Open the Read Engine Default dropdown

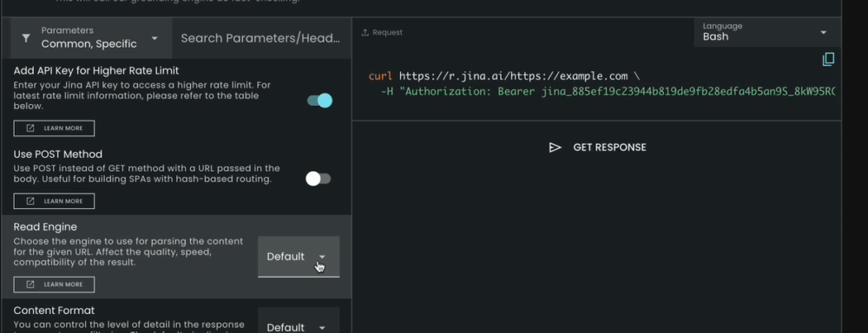point(299,257)
